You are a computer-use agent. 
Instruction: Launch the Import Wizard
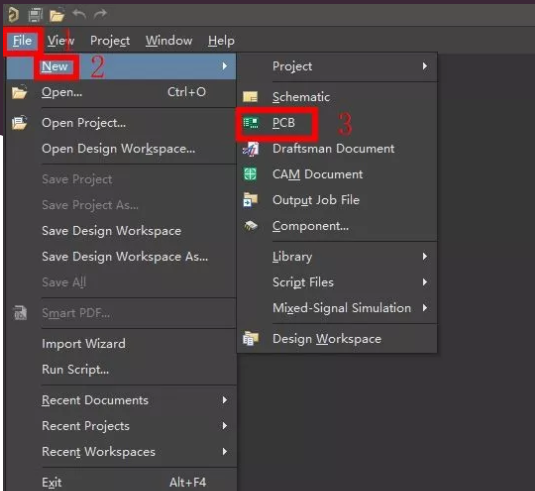[121, 344]
